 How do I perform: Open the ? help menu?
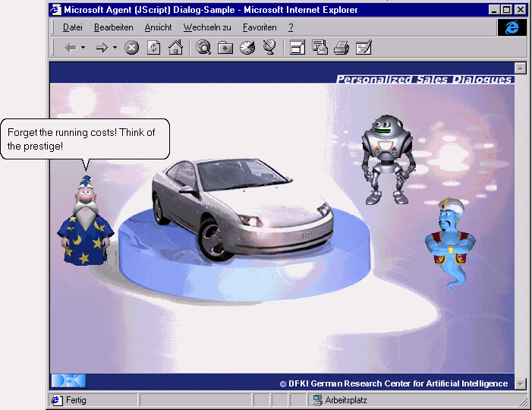pyautogui.click(x=291, y=27)
